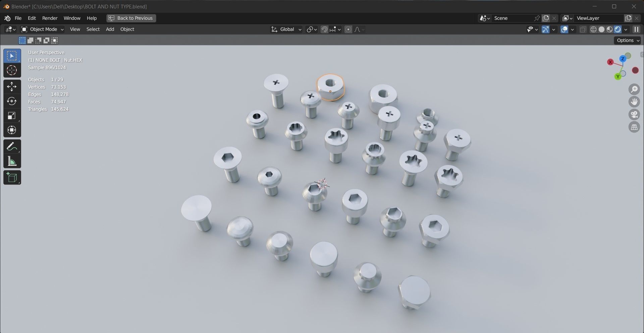Switch to Wireframe viewport shading
This screenshot has height=333, width=644.
coord(593,29)
